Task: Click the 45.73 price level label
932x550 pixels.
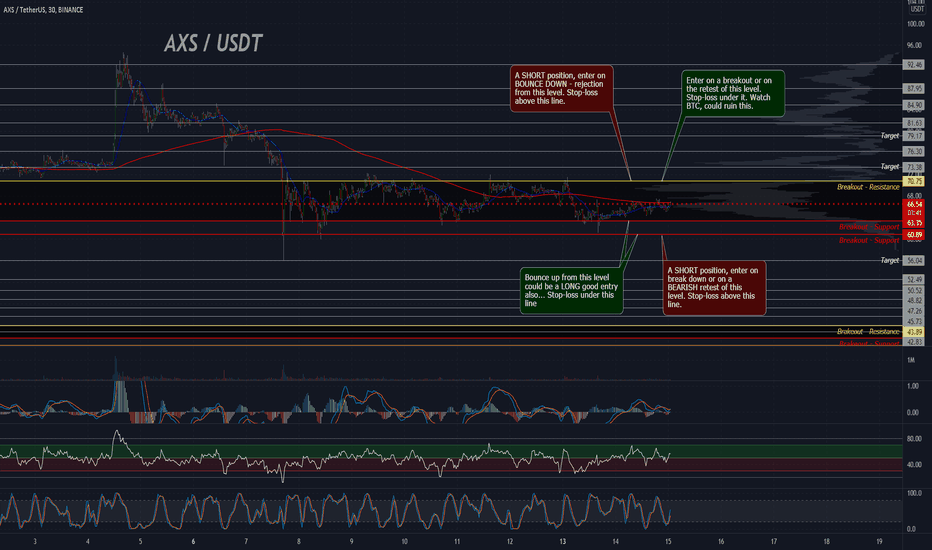Action: coord(913,321)
